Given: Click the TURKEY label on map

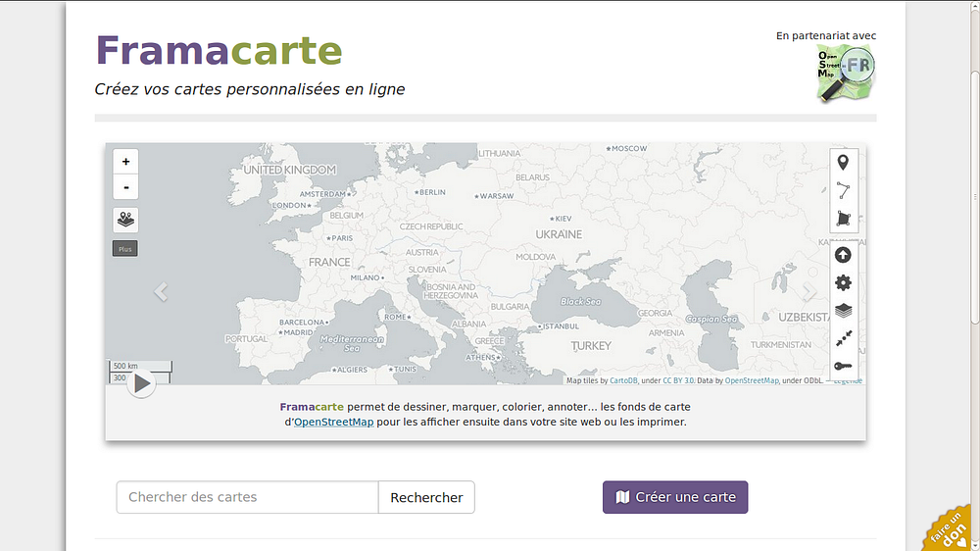Looking at the screenshot, I should pyautogui.click(x=591, y=346).
